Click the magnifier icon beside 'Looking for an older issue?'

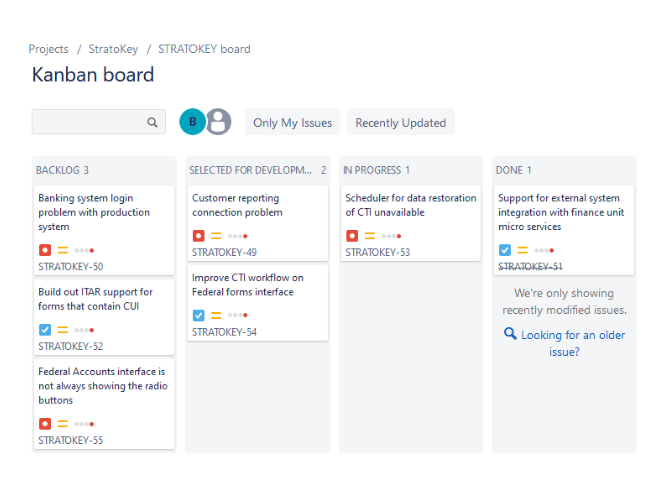click(x=510, y=334)
